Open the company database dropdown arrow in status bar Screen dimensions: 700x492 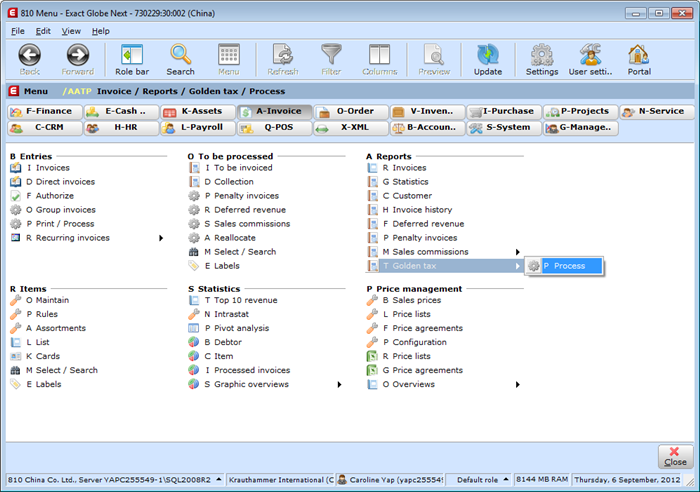219,479
